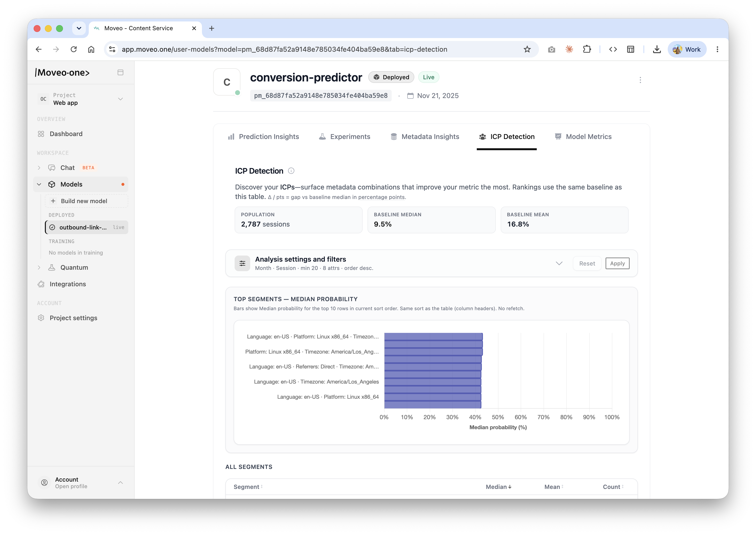The image size is (756, 535).
Task: Go forward in browser history
Action: [x=56, y=49]
